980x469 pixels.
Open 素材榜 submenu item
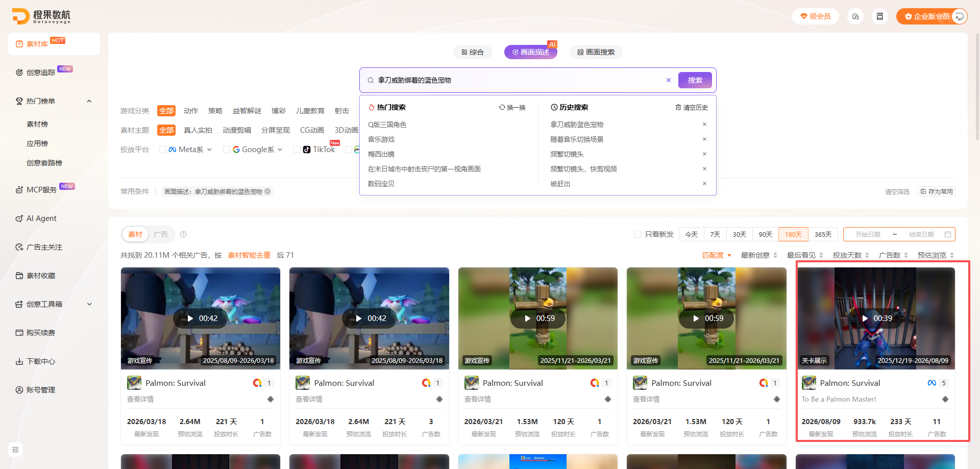click(x=37, y=124)
